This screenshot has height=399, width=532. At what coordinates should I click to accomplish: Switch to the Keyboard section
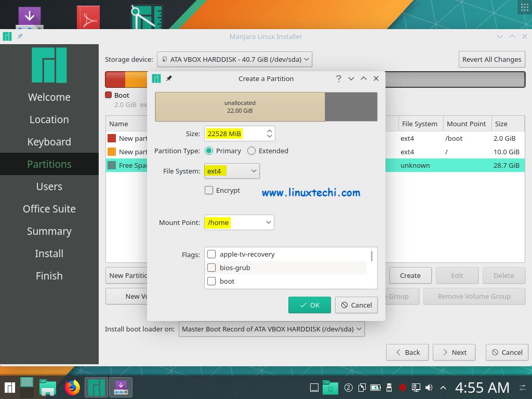49,141
